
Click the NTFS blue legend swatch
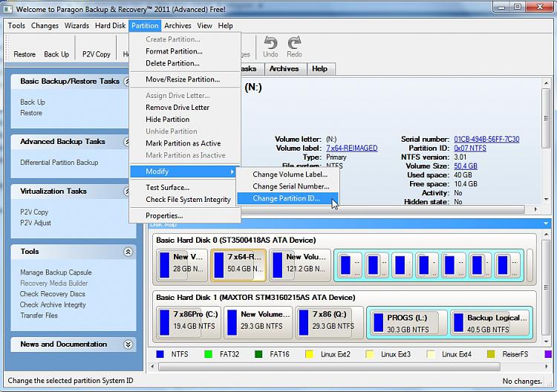coord(160,354)
